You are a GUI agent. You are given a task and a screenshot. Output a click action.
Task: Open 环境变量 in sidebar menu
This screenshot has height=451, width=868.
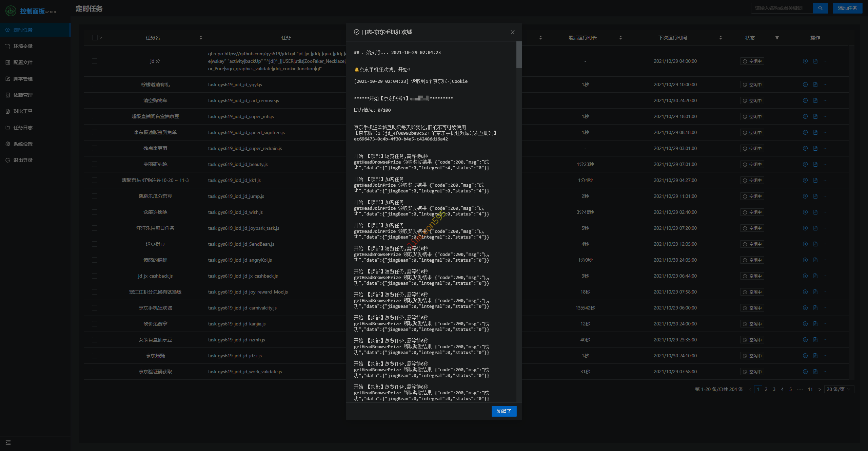pyautogui.click(x=23, y=46)
